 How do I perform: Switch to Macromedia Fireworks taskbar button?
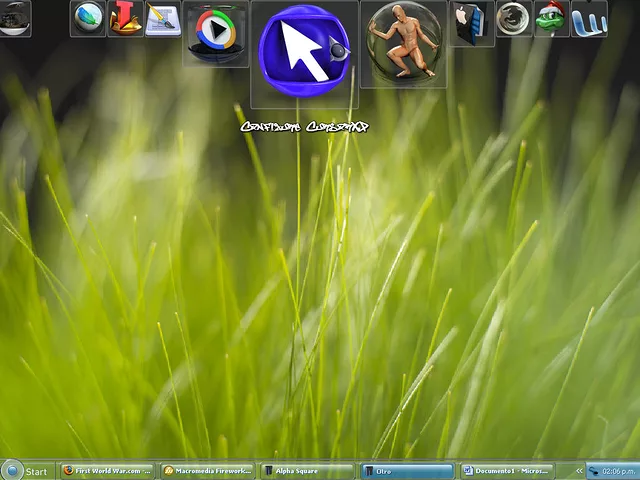click(x=207, y=470)
